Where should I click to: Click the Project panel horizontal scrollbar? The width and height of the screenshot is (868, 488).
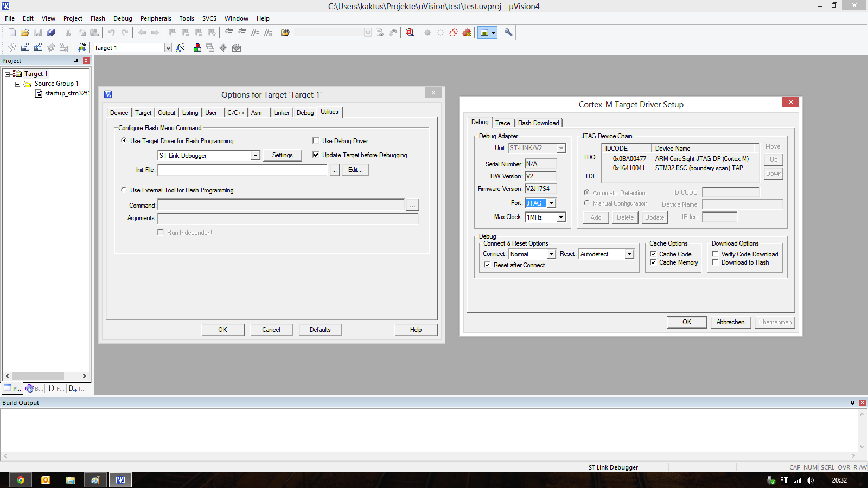(x=46, y=376)
